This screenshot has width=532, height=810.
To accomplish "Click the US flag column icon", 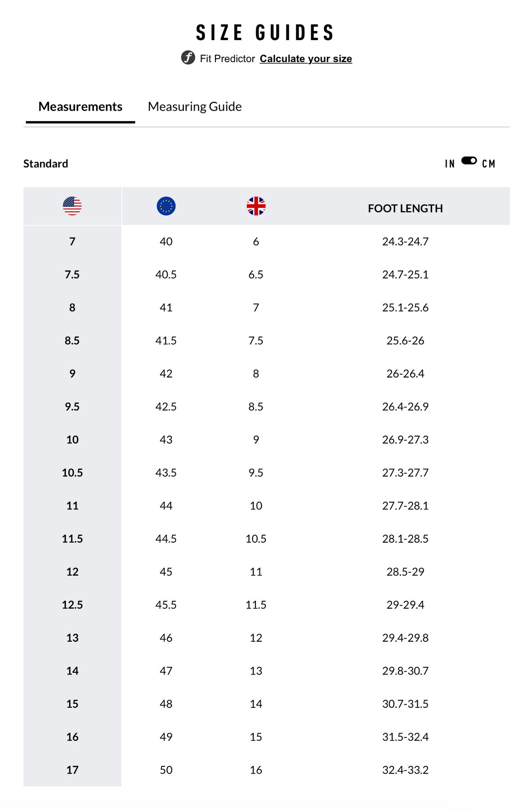I will (x=72, y=206).
